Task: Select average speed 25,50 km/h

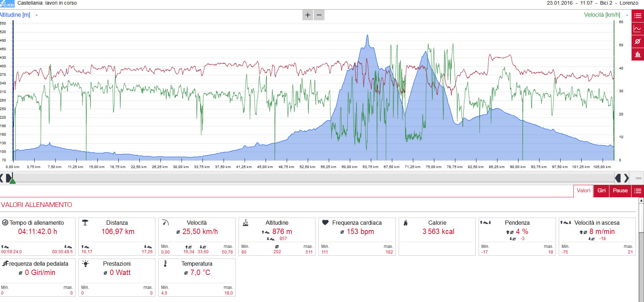Action: (x=200, y=231)
